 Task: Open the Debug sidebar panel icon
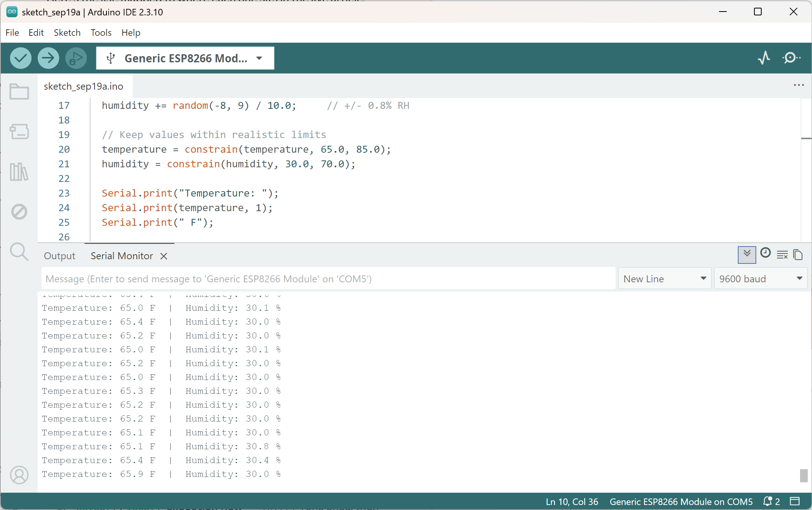click(19, 212)
